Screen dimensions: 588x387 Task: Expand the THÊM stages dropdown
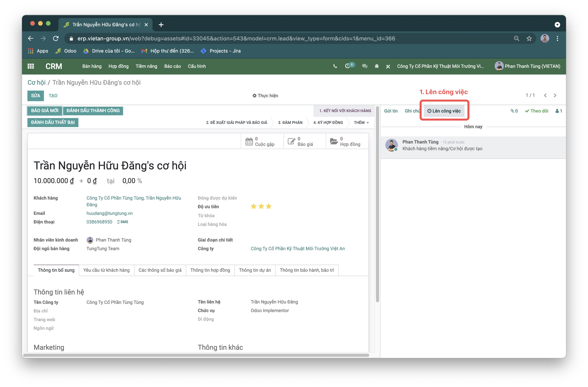coord(361,123)
